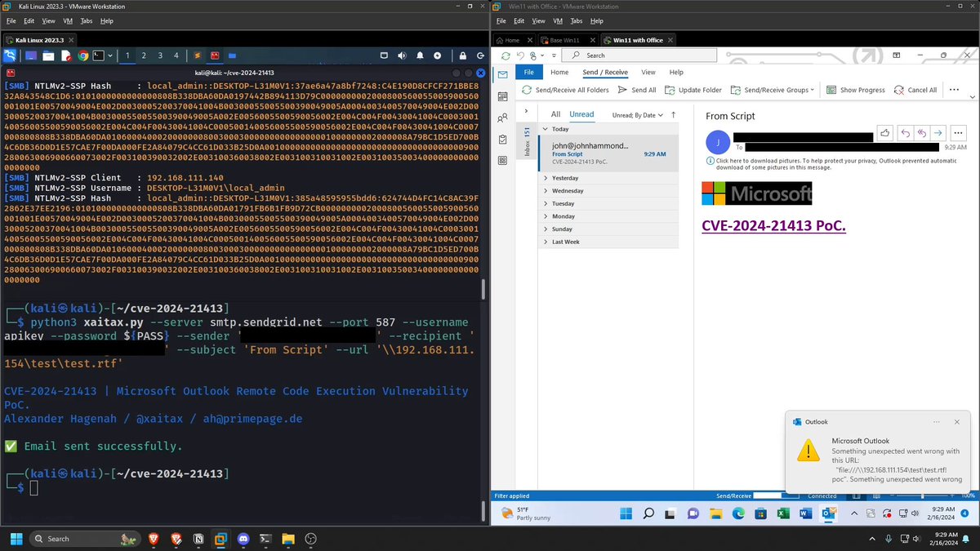Click the Kali panel notification bell
The width and height of the screenshot is (980, 551).
click(420, 56)
